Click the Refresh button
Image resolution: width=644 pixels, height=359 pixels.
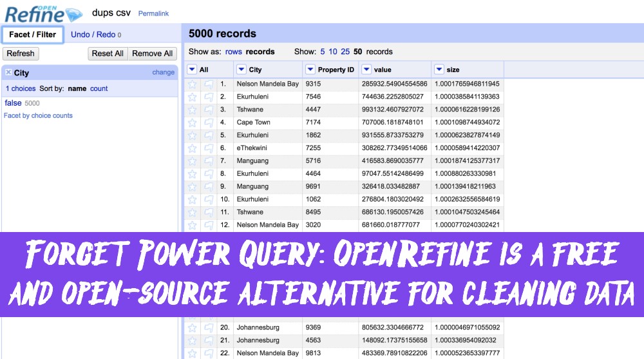coord(21,53)
